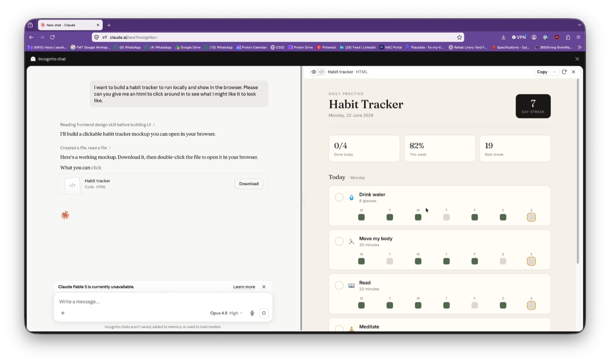
Task: Toggle Read Wednesday green square
Action: 418,306
